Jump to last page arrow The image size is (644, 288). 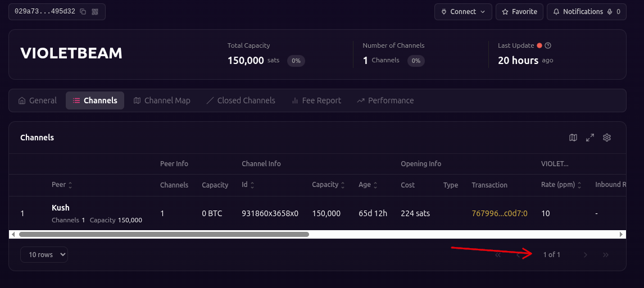pos(605,255)
